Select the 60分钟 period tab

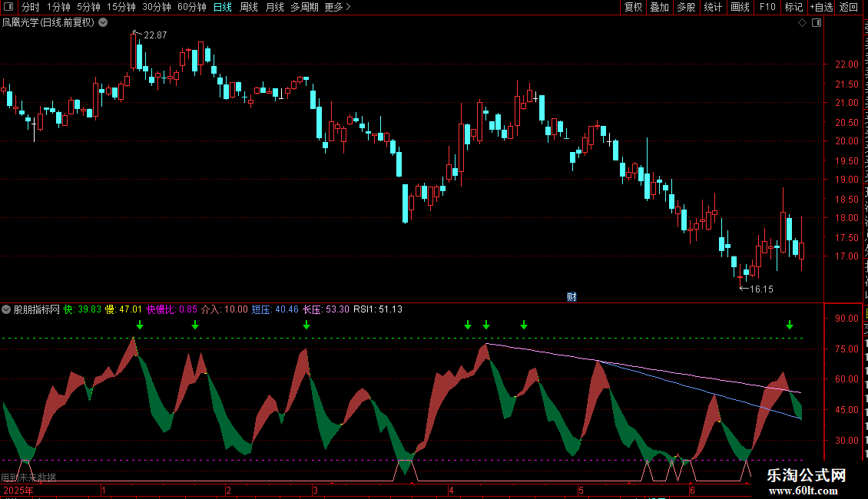[192, 7]
